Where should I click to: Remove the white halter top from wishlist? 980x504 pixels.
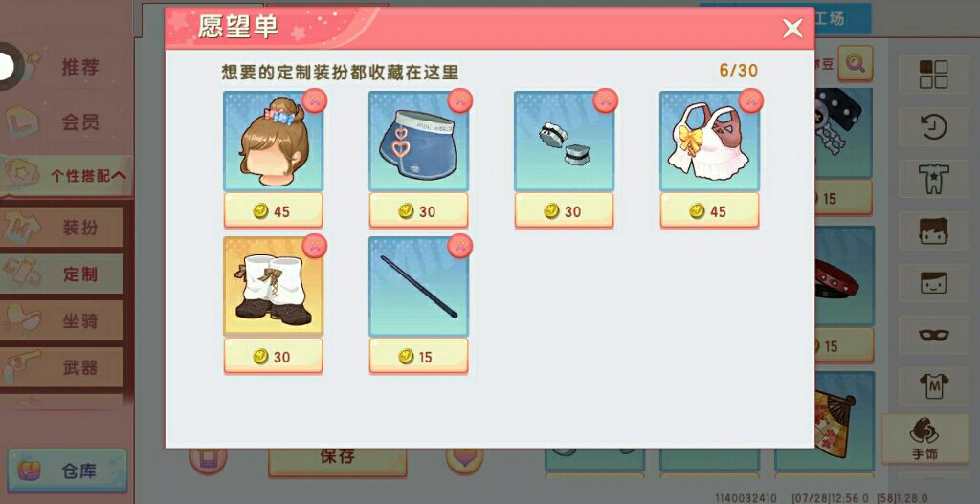751,100
